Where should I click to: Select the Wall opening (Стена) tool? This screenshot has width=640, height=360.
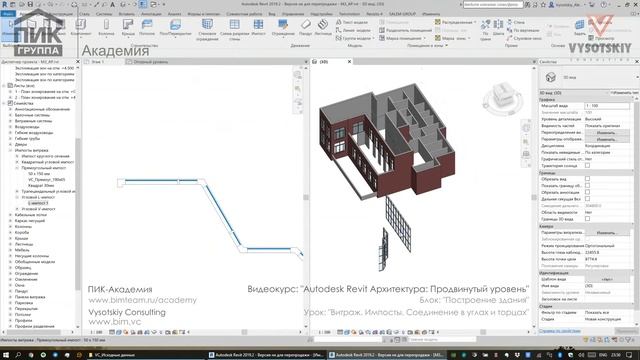coord(516,22)
